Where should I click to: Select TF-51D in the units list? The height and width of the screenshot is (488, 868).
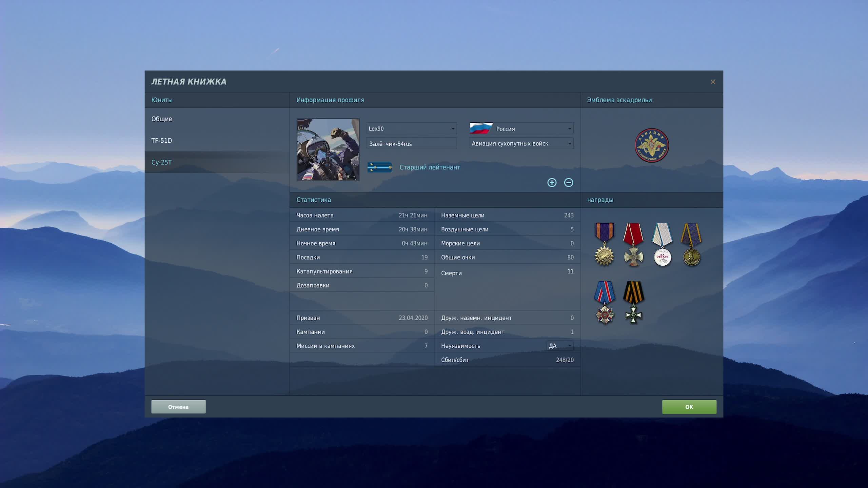click(x=162, y=141)
